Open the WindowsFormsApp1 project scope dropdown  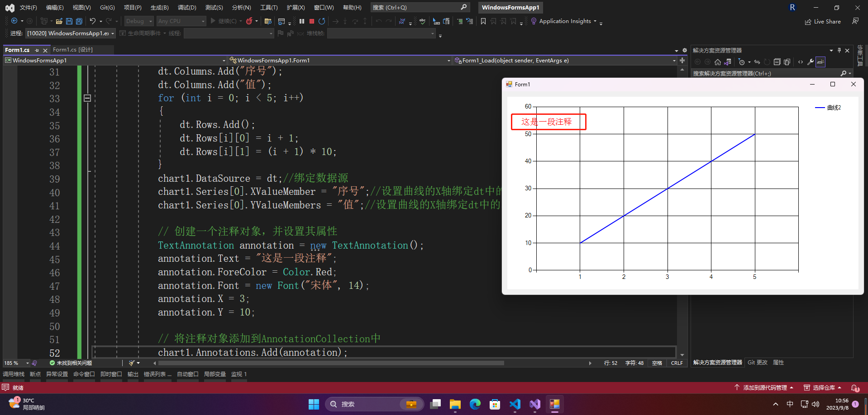point(115,60)
